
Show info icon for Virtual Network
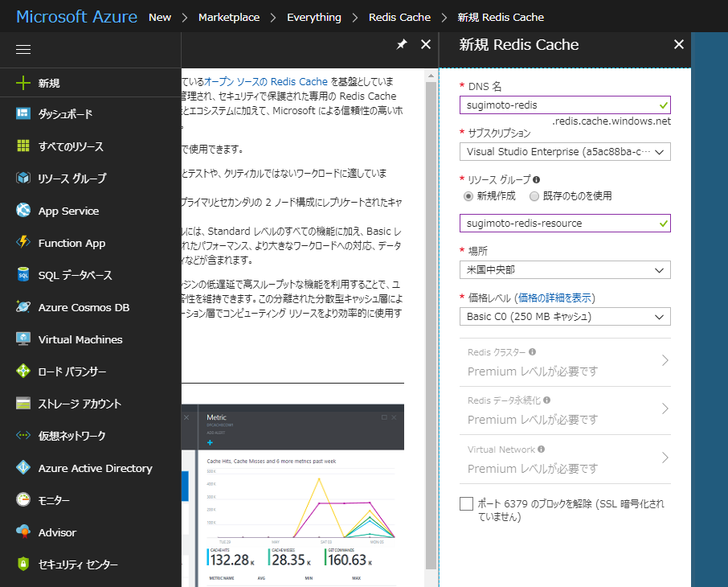[541, 449]
